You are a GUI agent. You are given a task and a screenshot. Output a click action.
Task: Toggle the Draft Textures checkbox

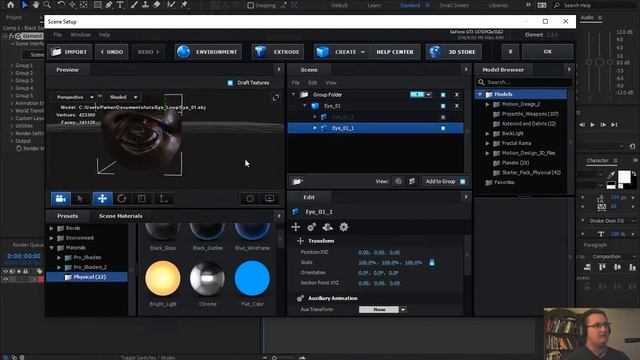coord(230,83)
